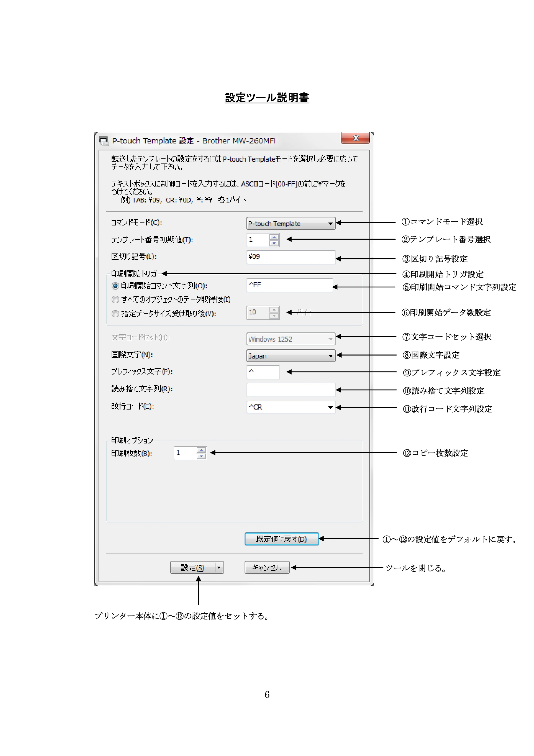Click the 設定(S) button
The image size is (534, 756).
pyautogui.click(x=193, y=567)
